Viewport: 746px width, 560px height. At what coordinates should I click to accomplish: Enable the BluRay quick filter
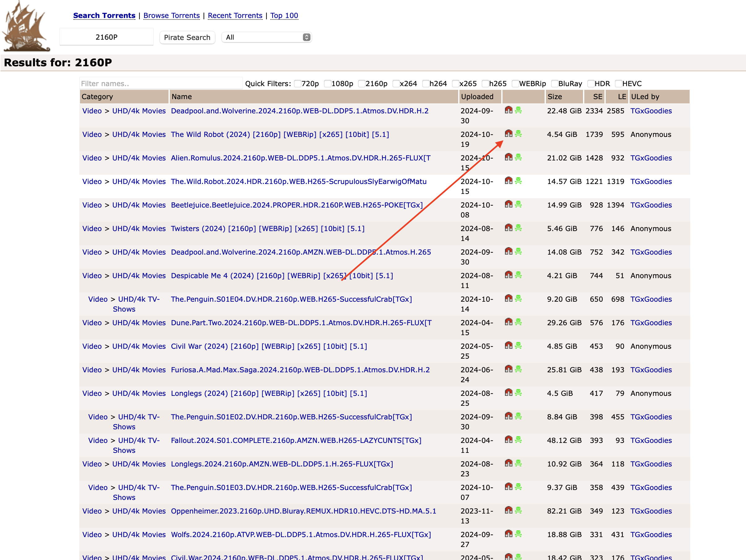[x=555, y=84]
